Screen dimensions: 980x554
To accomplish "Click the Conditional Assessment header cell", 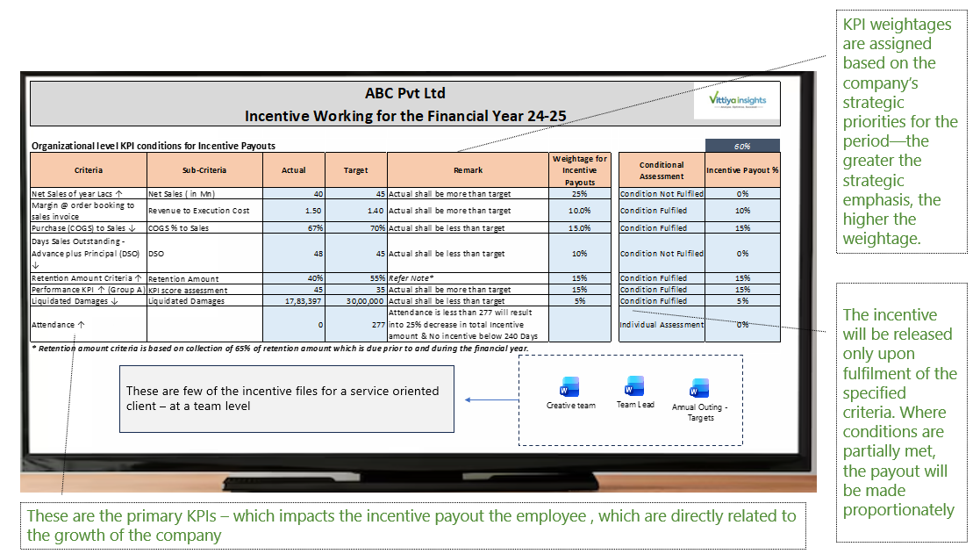I will [x=661, y=170].
